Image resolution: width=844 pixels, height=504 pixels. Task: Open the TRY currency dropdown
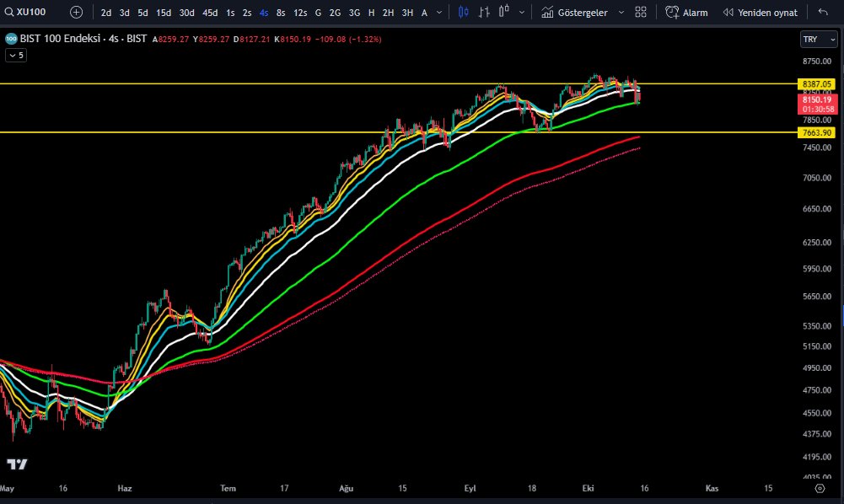(x=819, y=40)
